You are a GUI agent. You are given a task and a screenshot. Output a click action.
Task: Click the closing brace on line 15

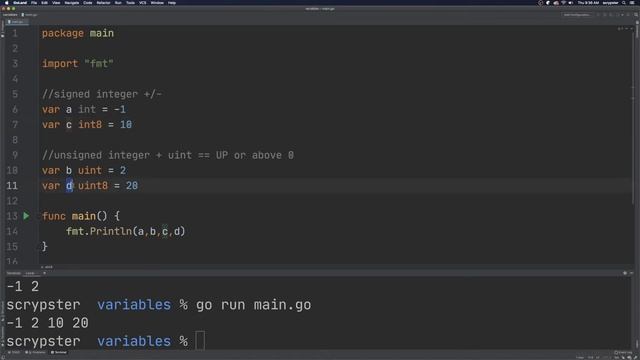(x=45, y=246)
